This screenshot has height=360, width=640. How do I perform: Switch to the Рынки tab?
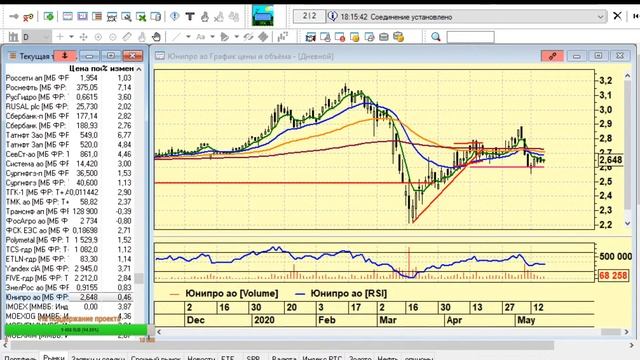click(x=53, y=357)
